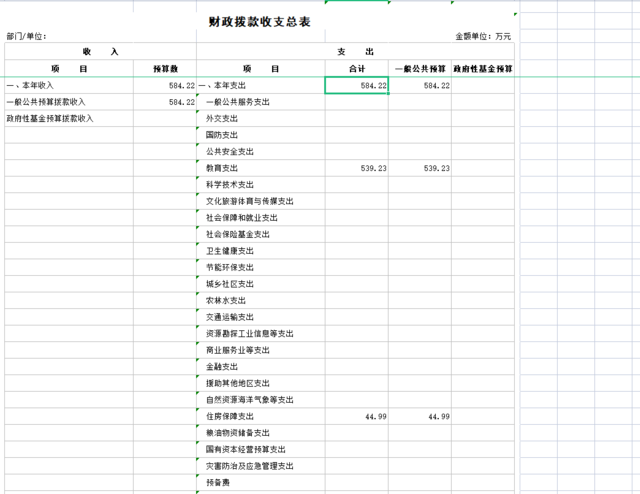
Task: Select the 44.99 value under 一般公共预算
Action: tap(437, 416)
